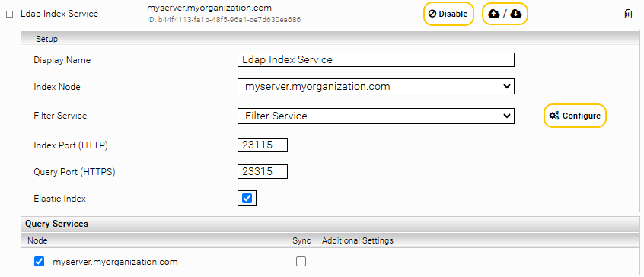
Task: Open the Index Node dropdown
Action: [376, 87]
